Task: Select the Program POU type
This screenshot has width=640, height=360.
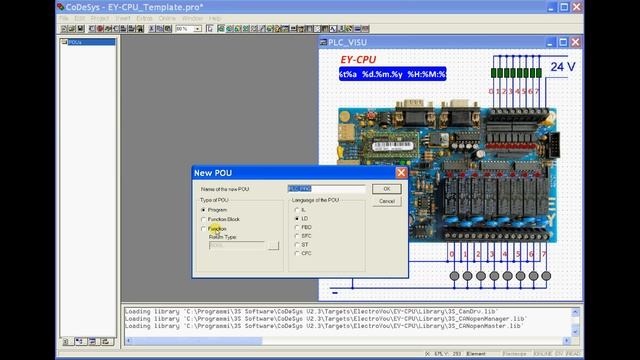Action: (203, 210)
